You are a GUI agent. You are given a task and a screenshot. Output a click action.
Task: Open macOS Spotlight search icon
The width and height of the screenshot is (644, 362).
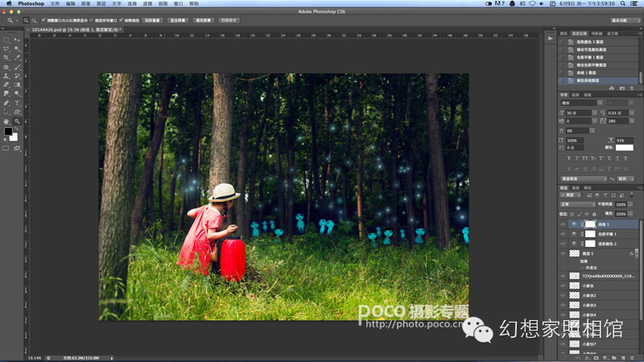click(x=623, y=4)
